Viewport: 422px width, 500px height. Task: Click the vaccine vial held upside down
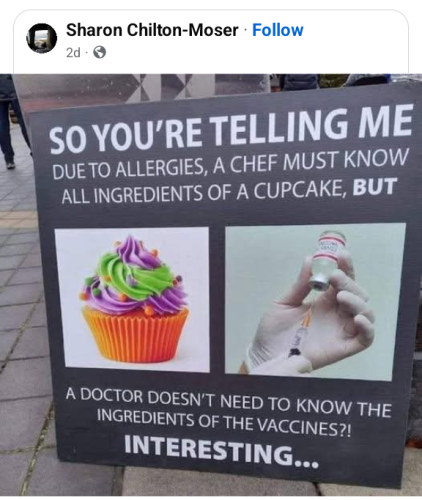327,259
